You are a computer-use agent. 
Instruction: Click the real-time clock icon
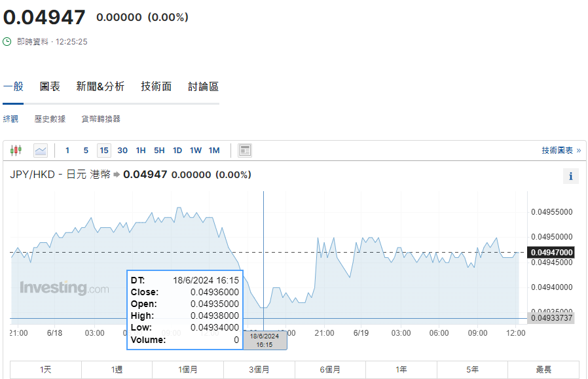(x=7, y=41)
